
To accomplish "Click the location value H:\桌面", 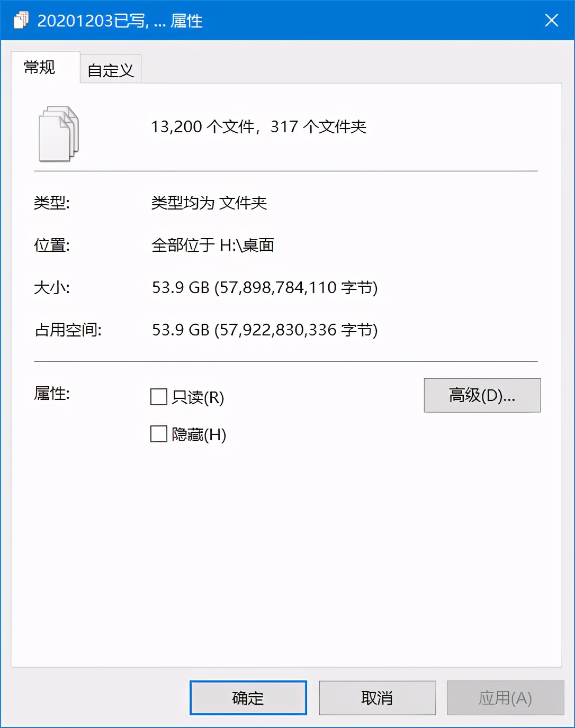I will tap(247, 245).
